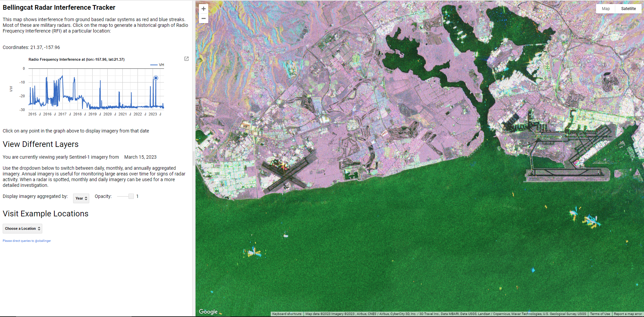
Task: Click the 'March 15, 2023' date text
Action: point(140,157)
